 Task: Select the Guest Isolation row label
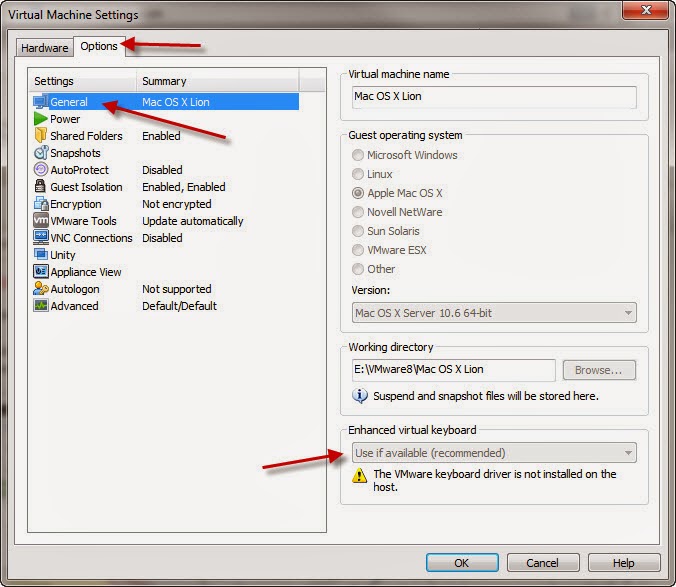[86, 187]
